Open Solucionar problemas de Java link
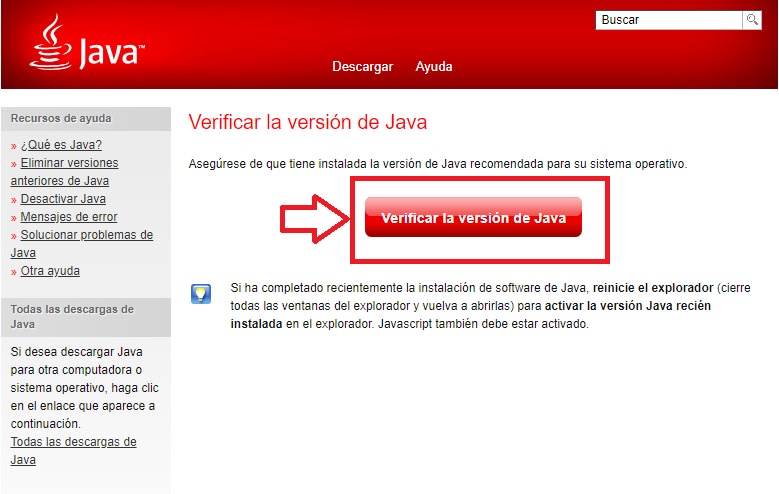The image size is (779, 494). (x=82, y=244)
